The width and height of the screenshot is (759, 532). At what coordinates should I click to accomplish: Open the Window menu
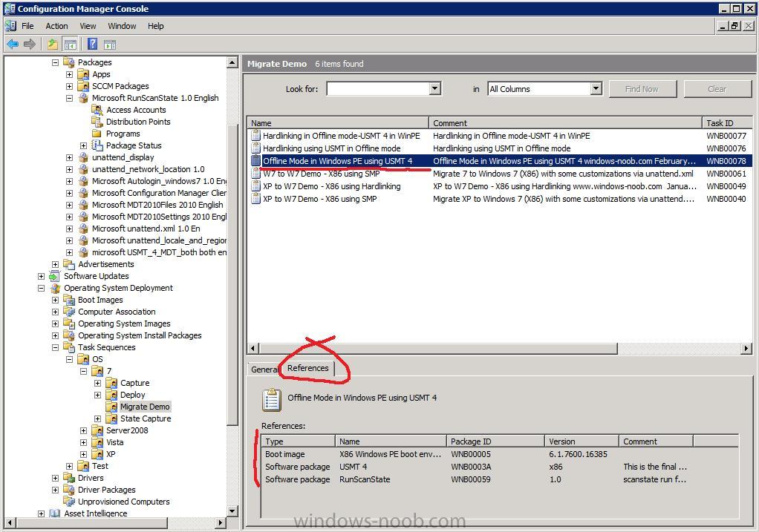(122, 26)
